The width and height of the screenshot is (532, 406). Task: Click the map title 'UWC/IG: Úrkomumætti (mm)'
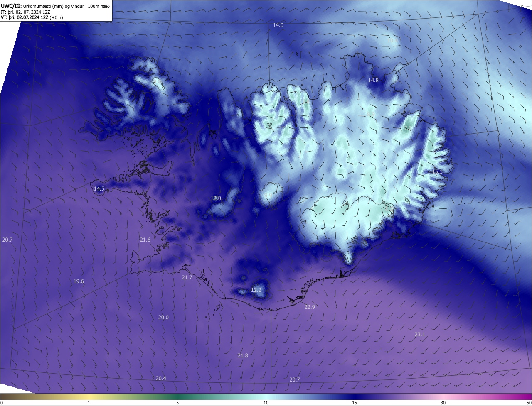[32, 6]
